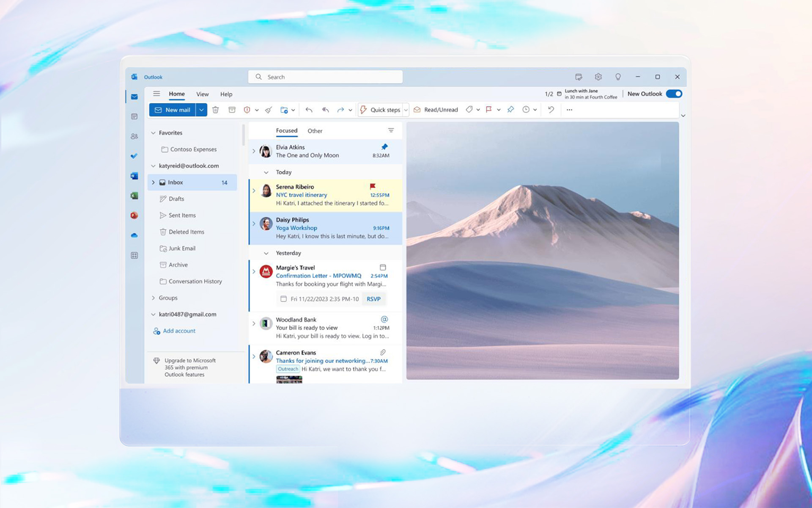Turn off the New Outlook toggle

pos(674,94)
